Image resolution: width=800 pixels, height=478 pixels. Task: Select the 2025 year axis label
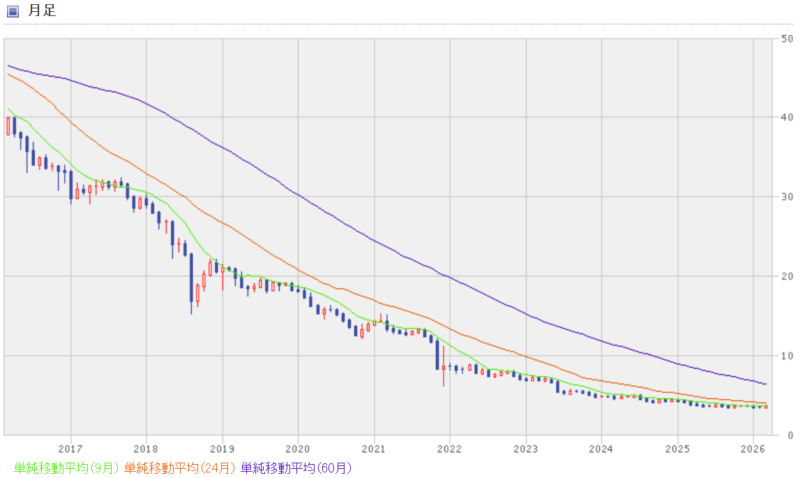(x=677, y=448)
